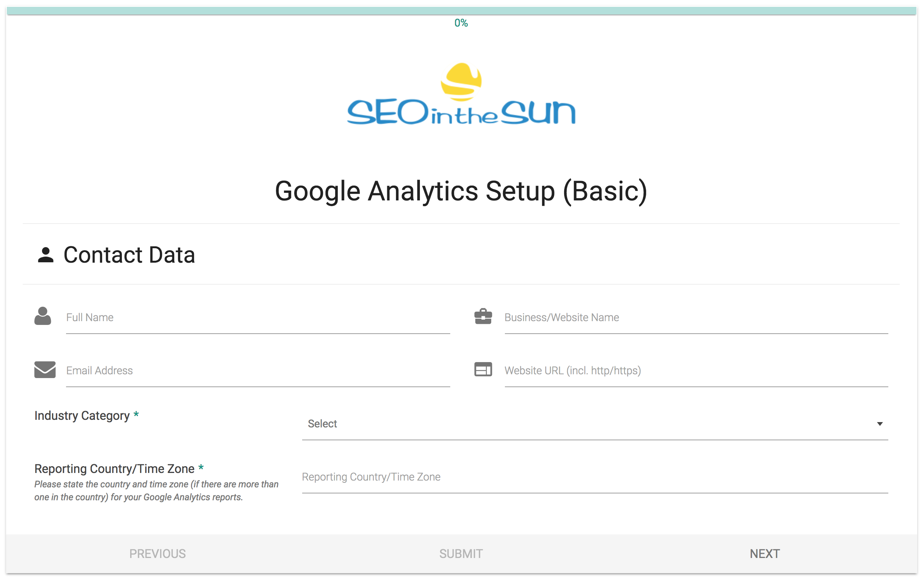This screenshot has height=580, width=924.
Task: Click the envelope icon beside Email Address
Action: (x=45, y=369)
